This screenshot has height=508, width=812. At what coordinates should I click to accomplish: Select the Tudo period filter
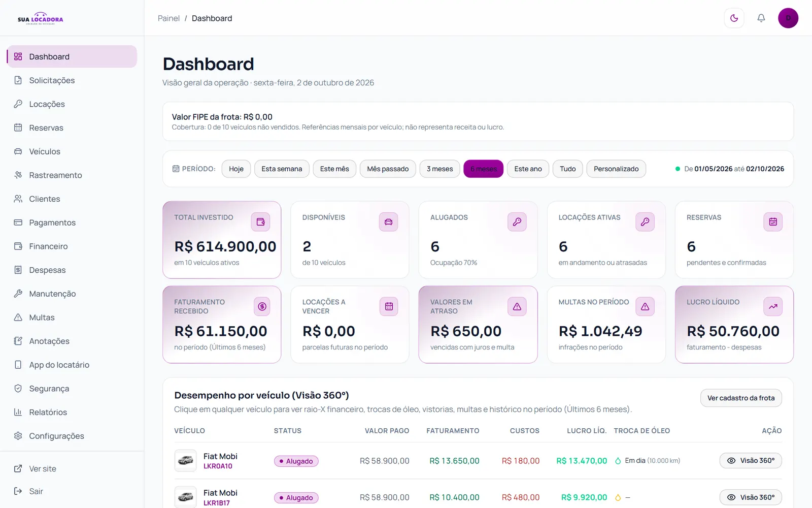568,169
